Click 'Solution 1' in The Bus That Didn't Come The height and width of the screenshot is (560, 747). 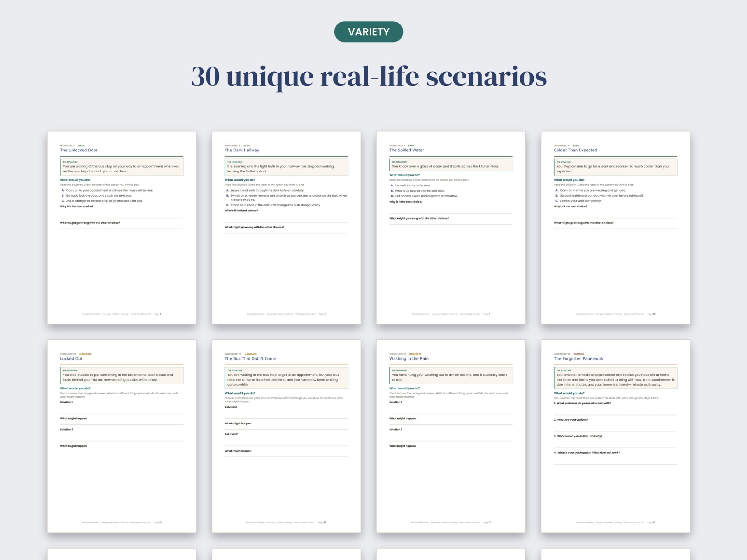231,407
